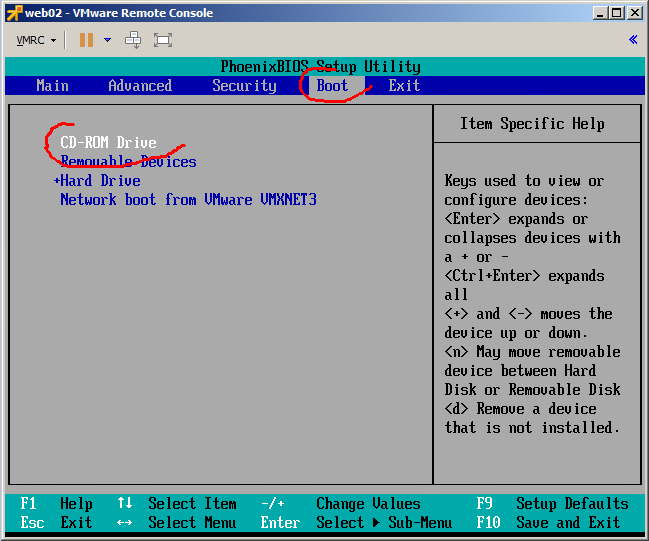Click the '<d> Remove a device' help line
Image resolution: width=649 pixels, height=541 pixels.
point(520,409)
